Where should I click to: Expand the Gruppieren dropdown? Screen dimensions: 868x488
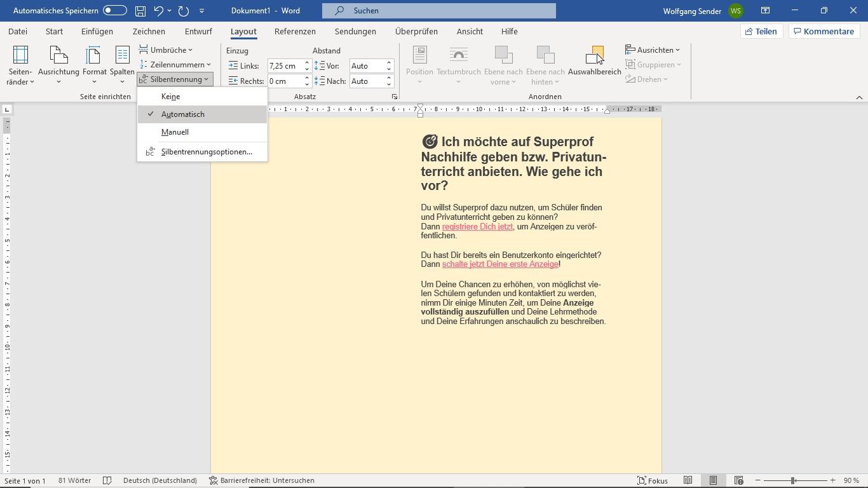click(x=653, y=64)
